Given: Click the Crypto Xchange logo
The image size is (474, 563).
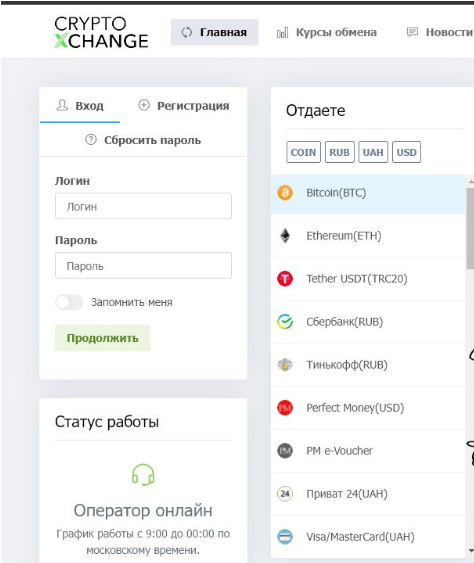Looking at the screenshot, I should (x=101, y=32).
